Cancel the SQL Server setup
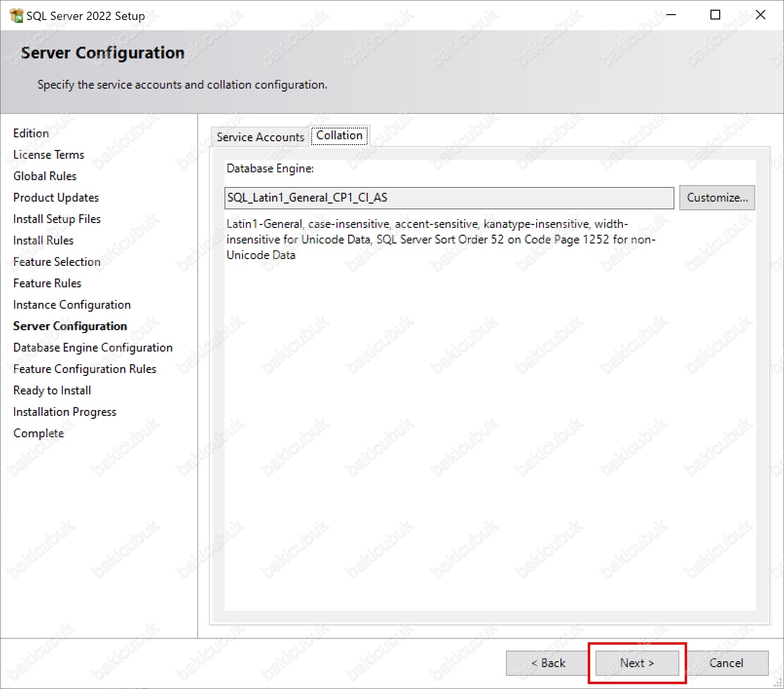 pos(726,663)
